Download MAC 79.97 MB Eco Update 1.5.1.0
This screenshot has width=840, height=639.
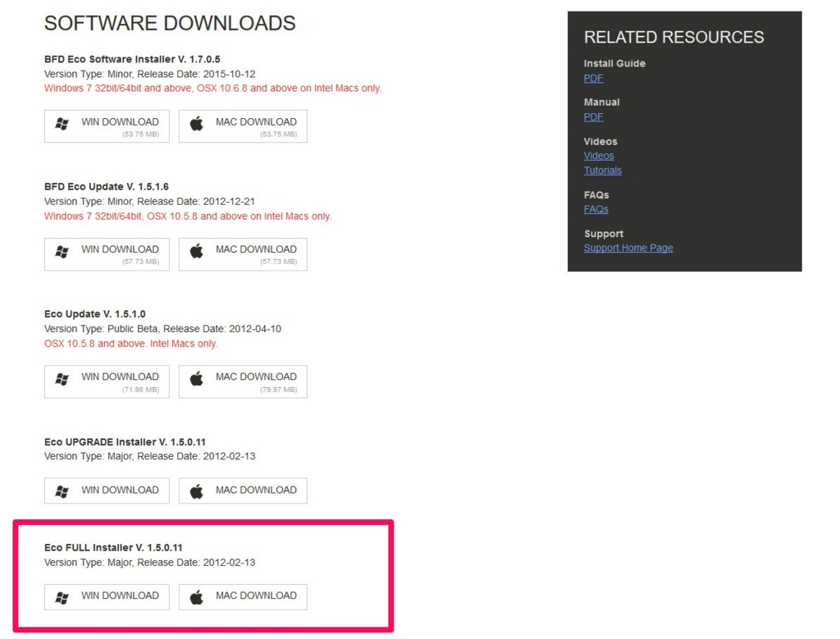[x=243, y=381]
